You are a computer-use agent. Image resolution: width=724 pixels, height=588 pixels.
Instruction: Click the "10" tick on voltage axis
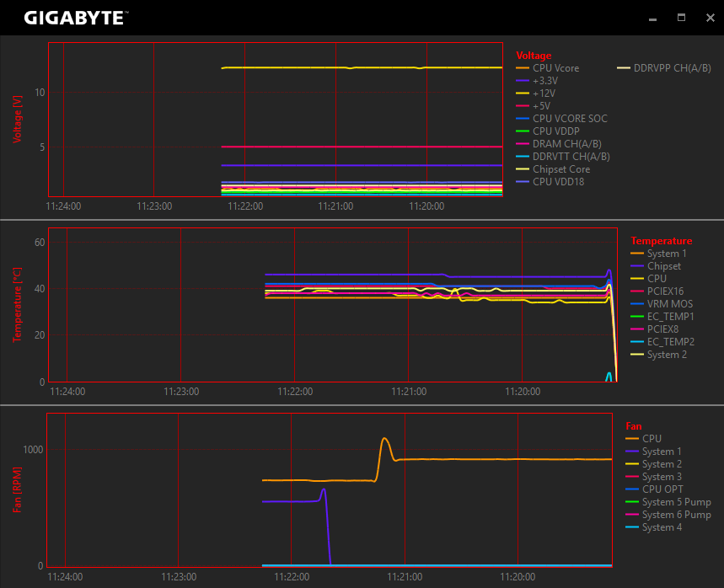click(40, 93)
